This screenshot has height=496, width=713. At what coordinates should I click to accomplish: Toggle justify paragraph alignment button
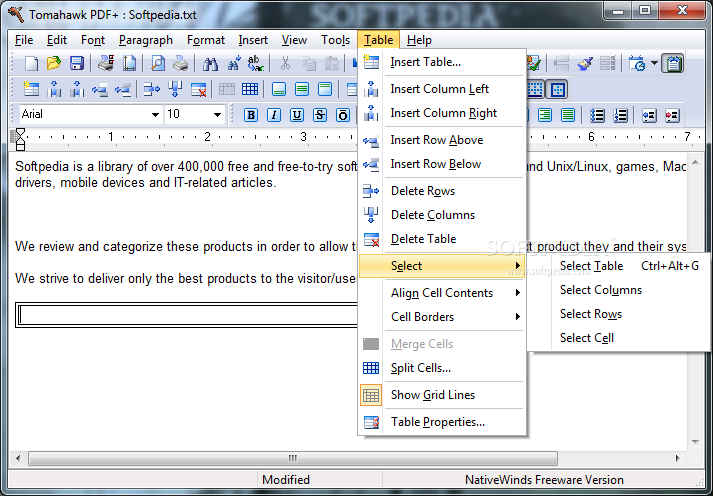(568, 115)
